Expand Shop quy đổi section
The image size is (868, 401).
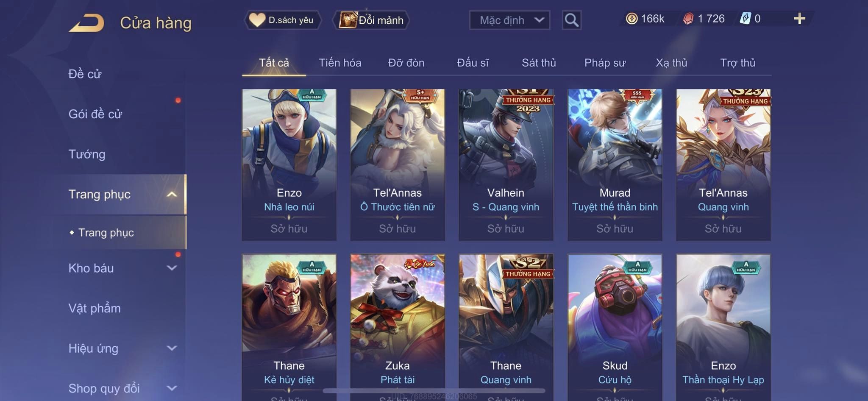[172, 388]
